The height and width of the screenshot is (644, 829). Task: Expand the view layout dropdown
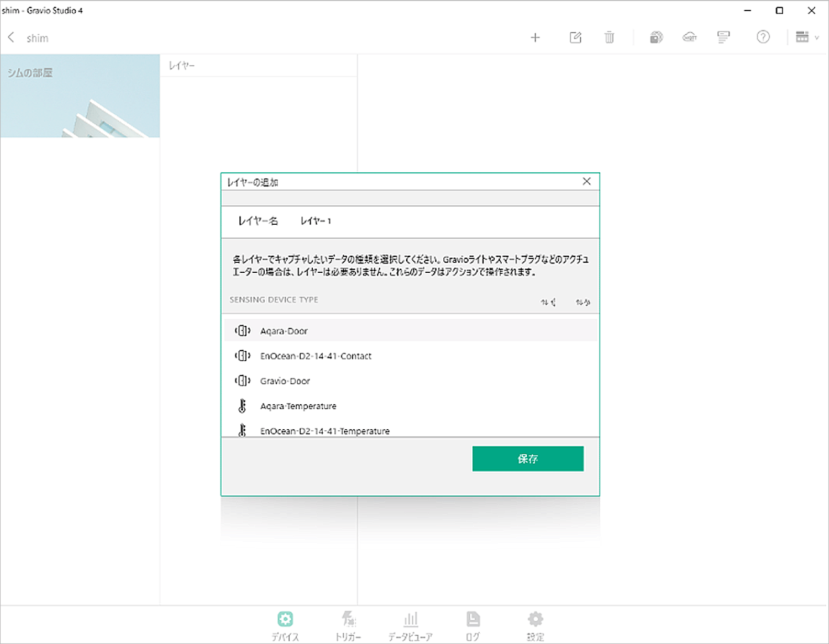tap(807, 37)
